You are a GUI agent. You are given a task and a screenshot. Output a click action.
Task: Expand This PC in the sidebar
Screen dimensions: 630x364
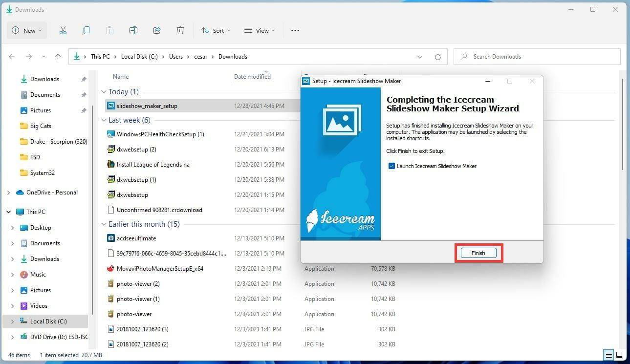coord(8,212)
